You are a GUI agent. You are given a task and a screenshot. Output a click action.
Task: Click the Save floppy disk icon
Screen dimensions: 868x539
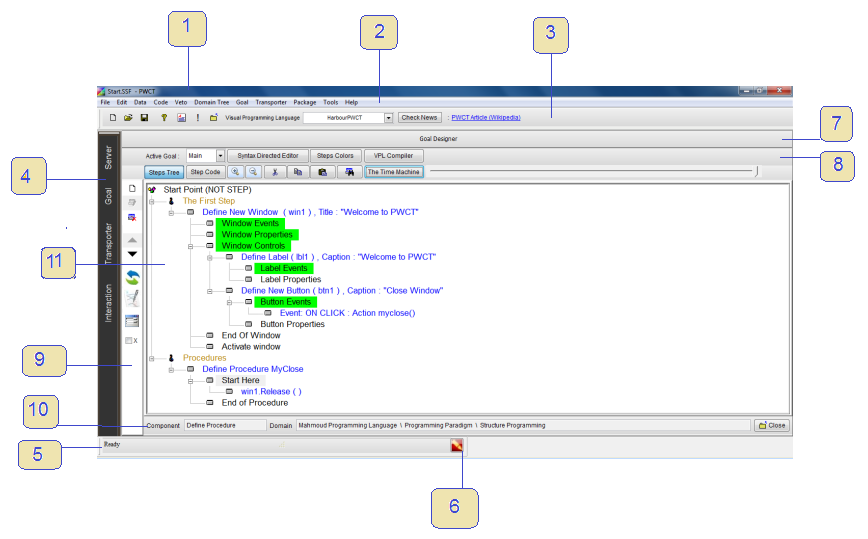pos(144,118)
